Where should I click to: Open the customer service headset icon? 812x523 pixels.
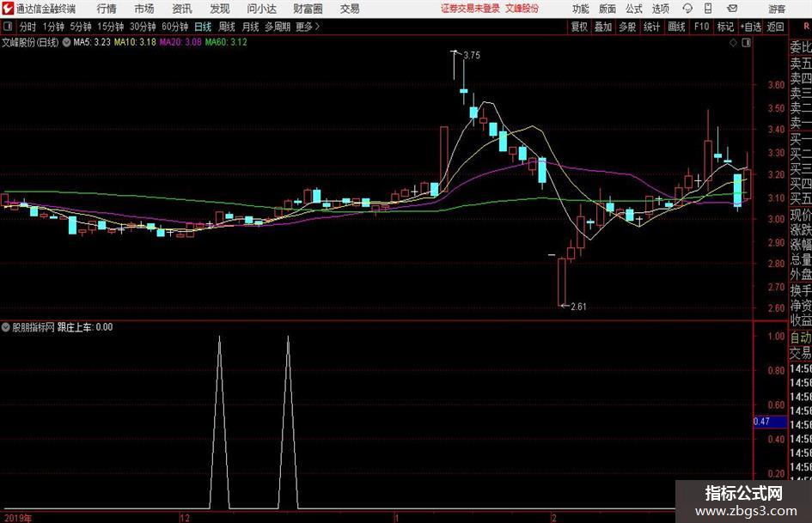tap(687, 9)
